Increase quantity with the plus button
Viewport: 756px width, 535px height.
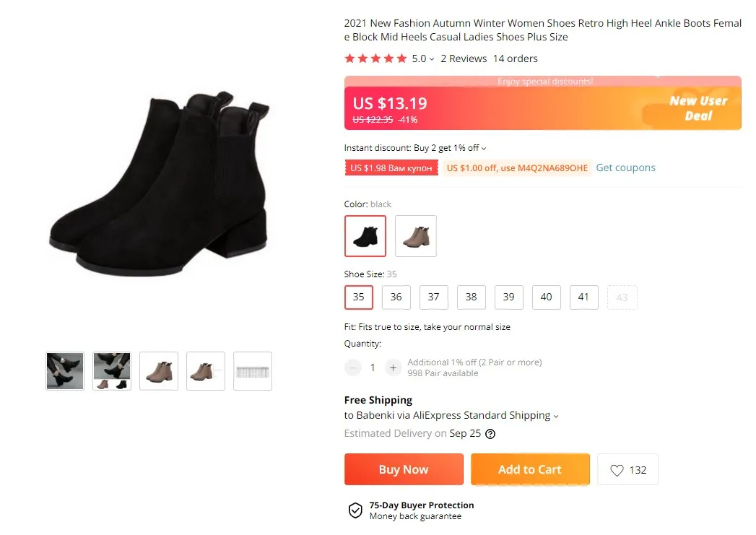click(393, 367)
